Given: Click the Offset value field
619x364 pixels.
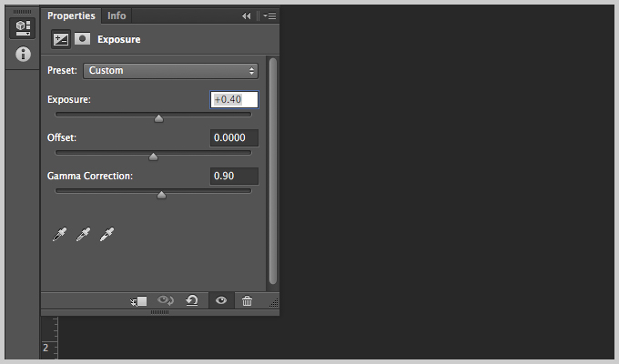Looking at the screenshot, I should coord(235,137).
